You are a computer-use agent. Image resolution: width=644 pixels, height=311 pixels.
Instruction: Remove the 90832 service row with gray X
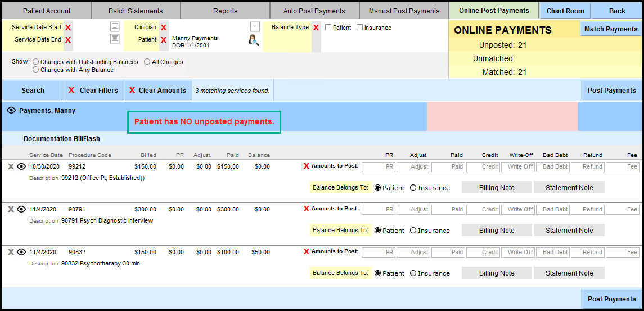coord(11,252)
